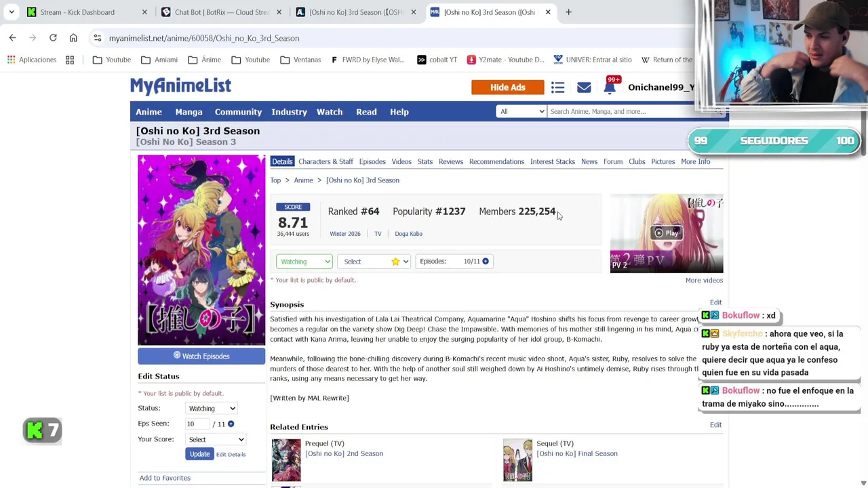Image resolution: width=868 pixels, height=488 pixels.
Task: Switch to the Episodes tab
Action: click(372, 161)
